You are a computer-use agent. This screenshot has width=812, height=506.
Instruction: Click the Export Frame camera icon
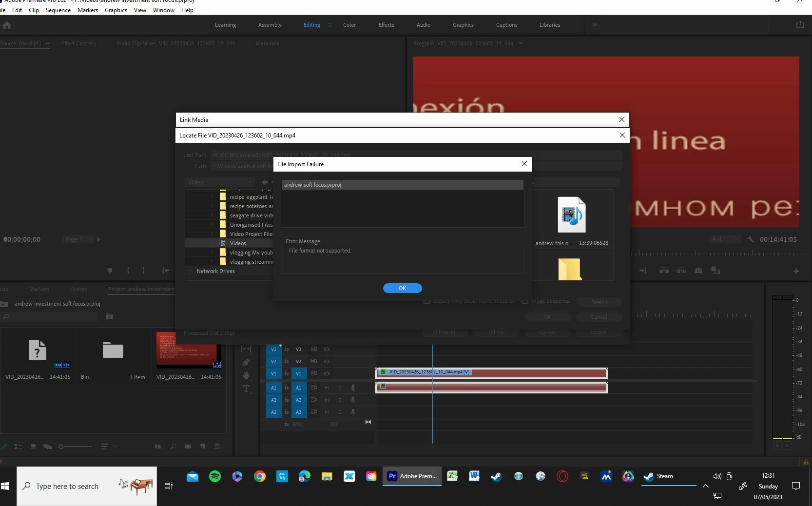[698, 270]
